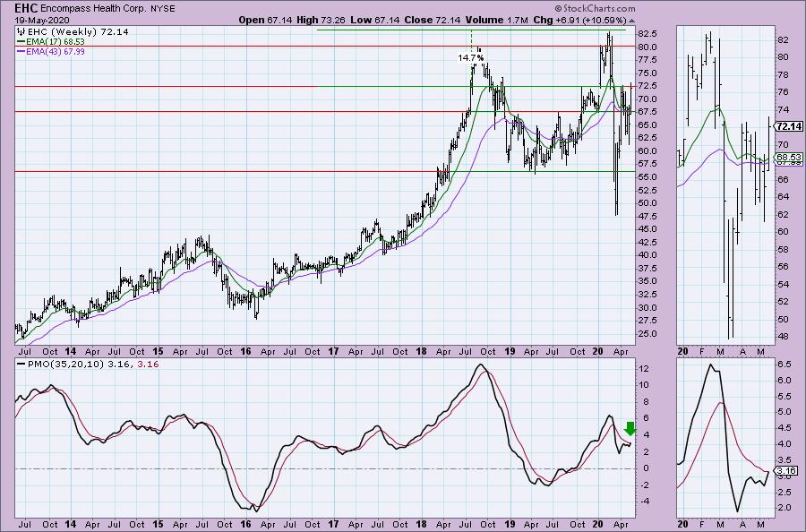Image resolution: width=806 pixels, height=532 pixels.
Task: Click the 82 label on the zoomed price axis
Action: pyautogui.click(x=783, y=39)
